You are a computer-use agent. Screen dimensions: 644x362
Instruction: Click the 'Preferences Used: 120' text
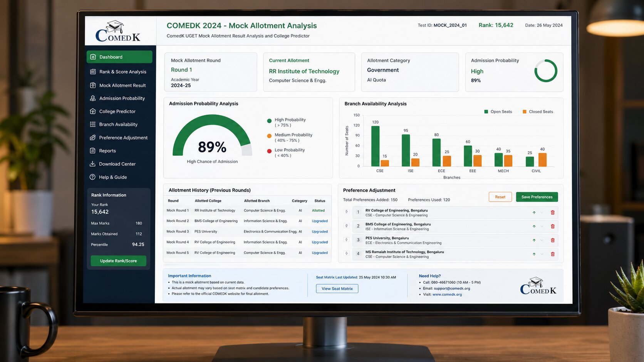[x=429, y=200]
